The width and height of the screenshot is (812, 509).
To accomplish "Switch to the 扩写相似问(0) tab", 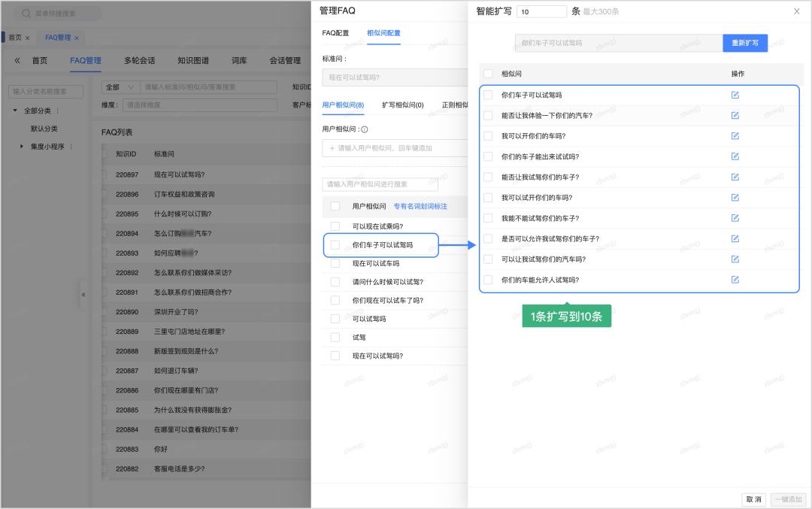I will point(402,105).
